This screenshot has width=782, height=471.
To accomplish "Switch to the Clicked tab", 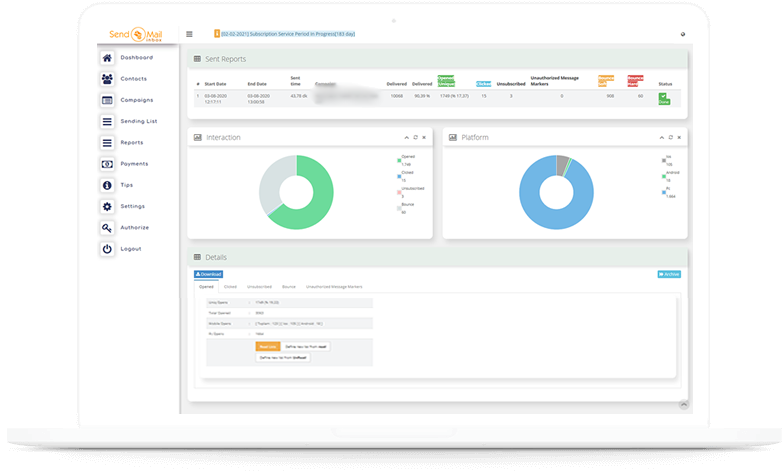I will click(230, 286).
